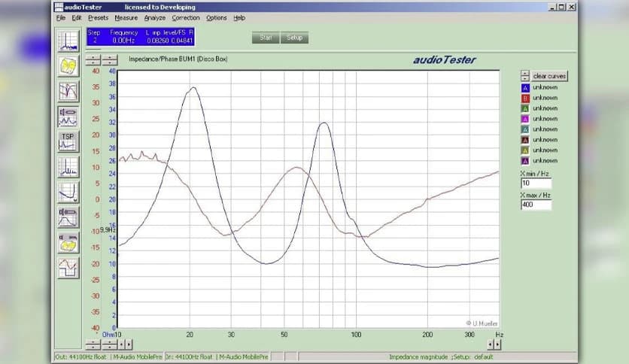The image size is (629, 364).
Task: Open the yellow 3D waterfall tool
Action: click(x=68, y=66)
